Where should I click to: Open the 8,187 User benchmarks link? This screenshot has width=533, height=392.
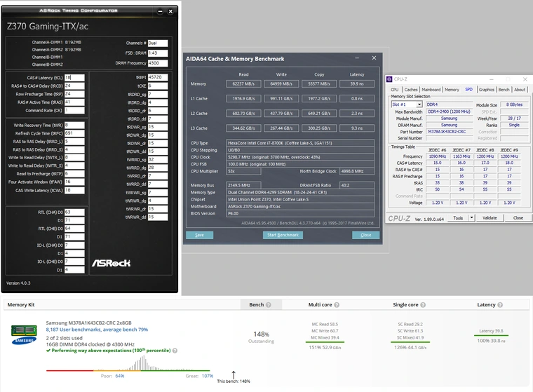(x=97, y=330)
